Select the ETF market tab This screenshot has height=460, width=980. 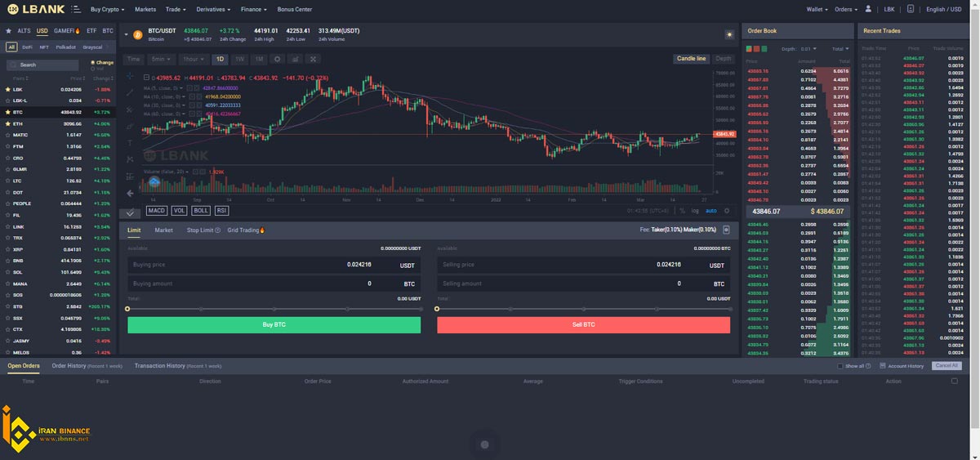click(x=91, y=30)
